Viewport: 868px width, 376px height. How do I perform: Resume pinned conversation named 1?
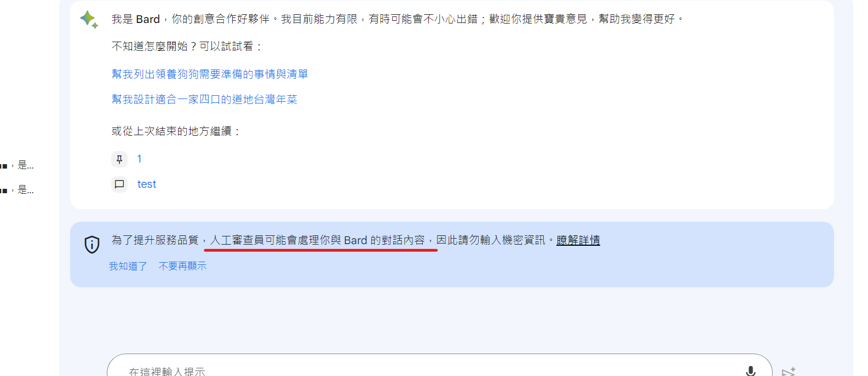(139, 159)
